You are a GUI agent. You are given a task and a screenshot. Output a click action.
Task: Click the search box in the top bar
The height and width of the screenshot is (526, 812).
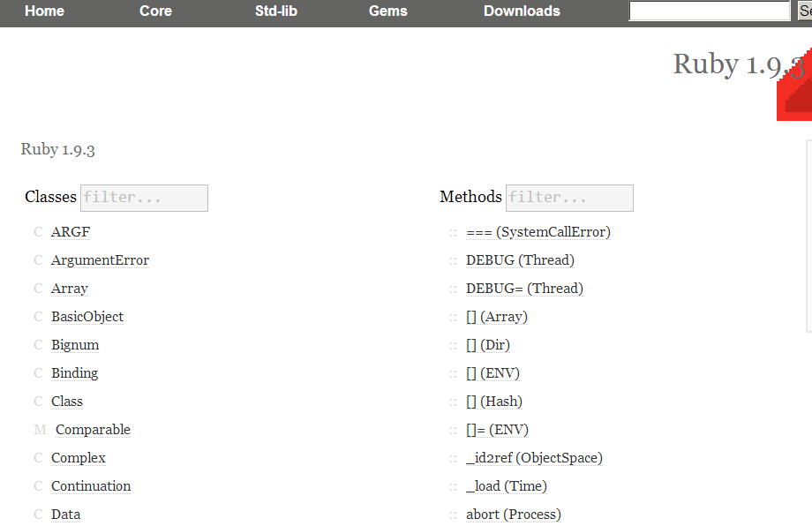point(710,11)
